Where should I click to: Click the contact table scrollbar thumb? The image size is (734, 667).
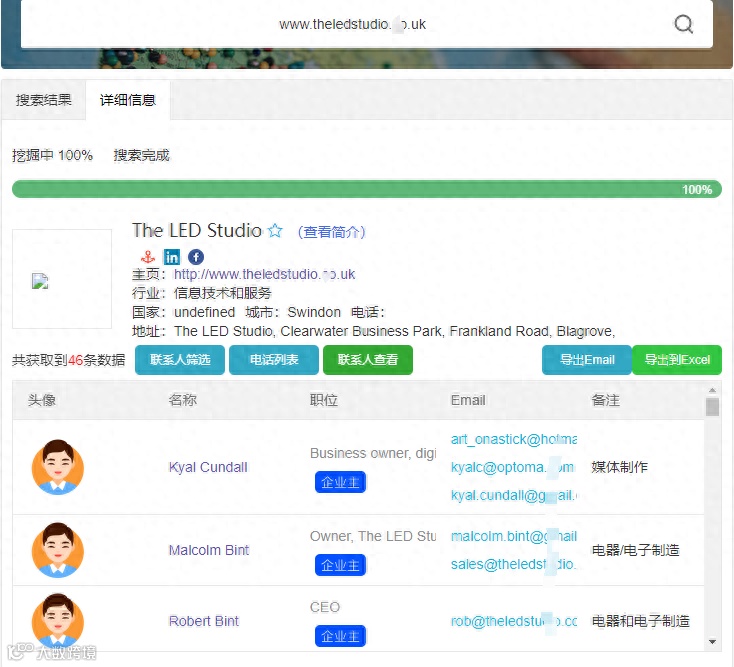pos(712,407)
